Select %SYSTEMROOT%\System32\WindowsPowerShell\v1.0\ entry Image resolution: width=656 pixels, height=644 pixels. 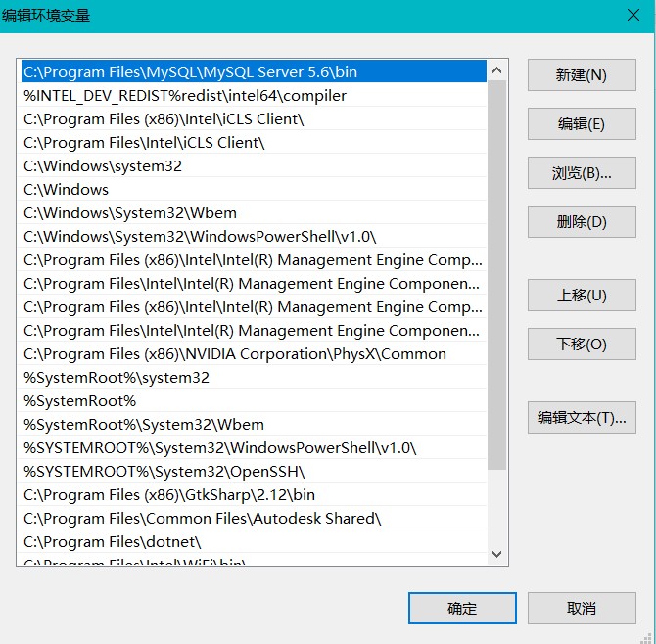[254, 448]
